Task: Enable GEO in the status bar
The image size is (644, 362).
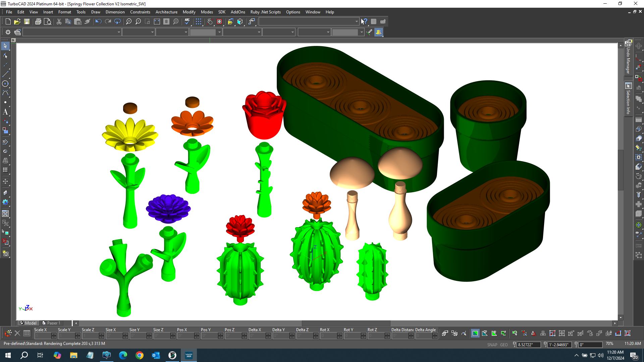Action: 504,345
